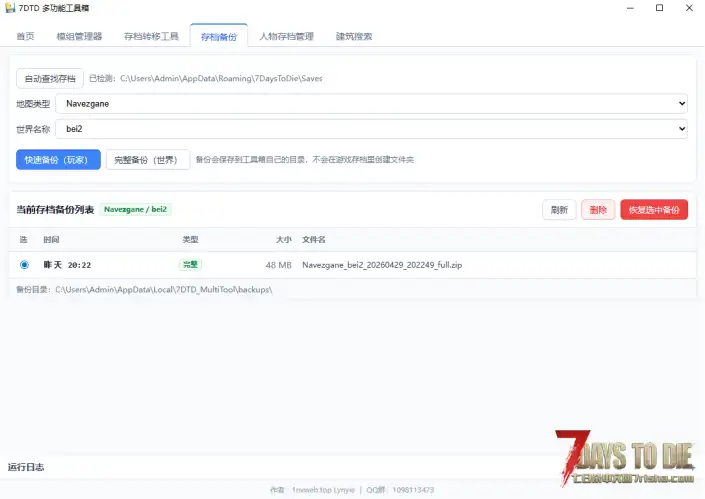The width and height of the screenshot is (705, 499).
Task: Start 快速备份 (玩家) backup
Action: tap(58, 160)
